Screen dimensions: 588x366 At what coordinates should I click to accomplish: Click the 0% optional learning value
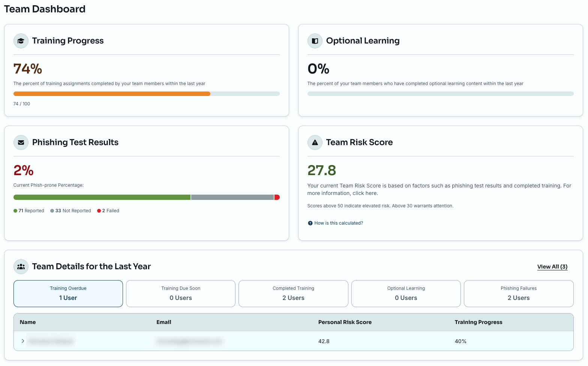click(318, 69)
